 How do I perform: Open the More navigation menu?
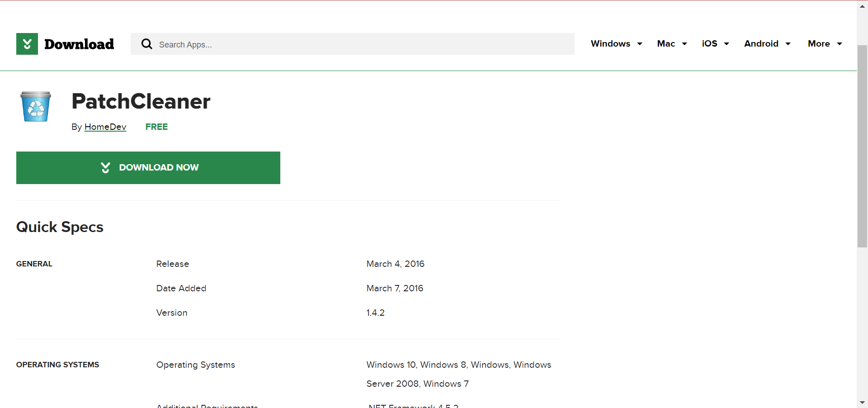[819, 43]
